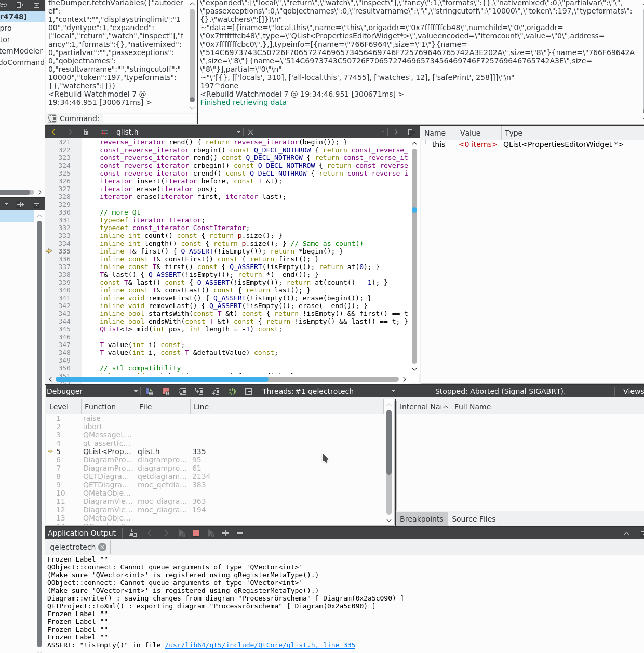Click the Stop Debugger red icon
Screen dimensions: 644x653
166,391
